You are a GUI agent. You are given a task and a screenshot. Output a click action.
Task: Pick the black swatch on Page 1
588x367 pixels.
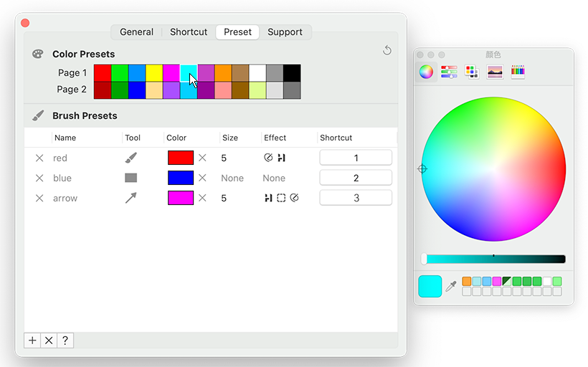(292, 72)
